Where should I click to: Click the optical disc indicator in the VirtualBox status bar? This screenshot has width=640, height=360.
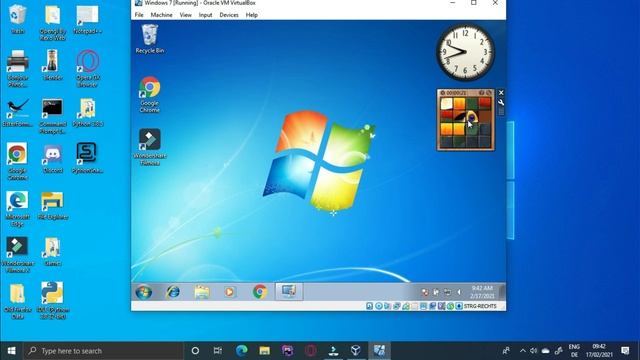(378, 306)
